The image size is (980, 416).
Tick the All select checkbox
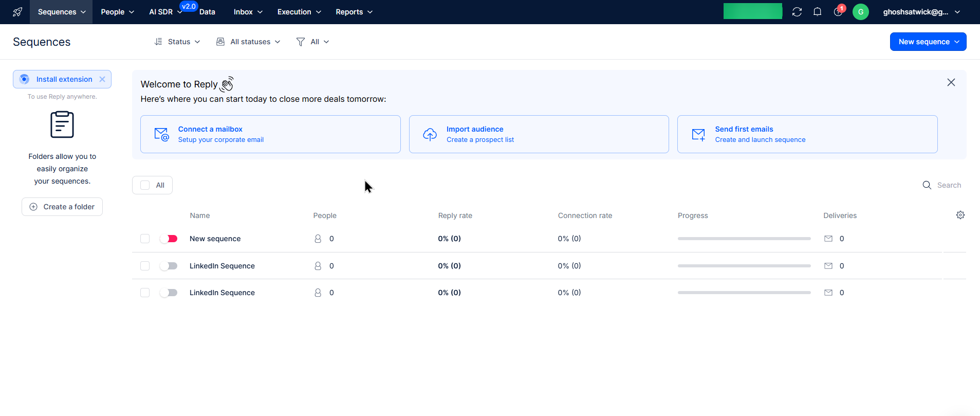145,185
